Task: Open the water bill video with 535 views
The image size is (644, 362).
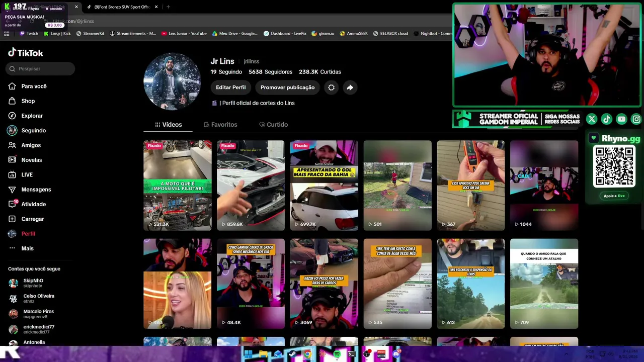Action: click(397, 284)
